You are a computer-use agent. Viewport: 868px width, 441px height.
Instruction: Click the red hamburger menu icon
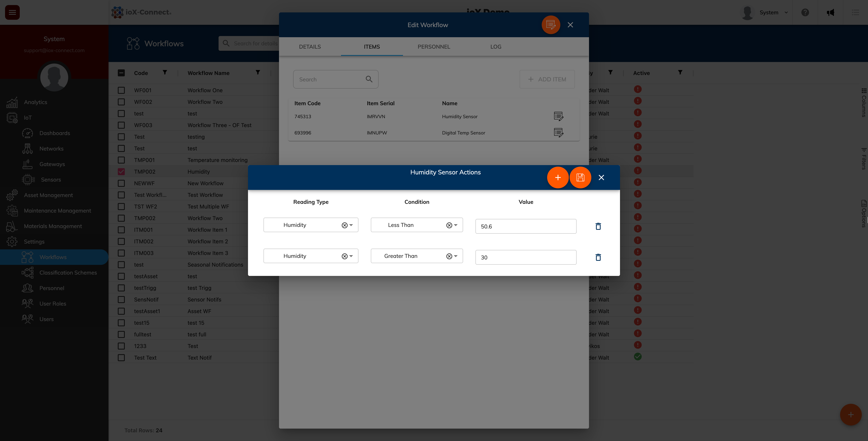[x=12, y=12]
